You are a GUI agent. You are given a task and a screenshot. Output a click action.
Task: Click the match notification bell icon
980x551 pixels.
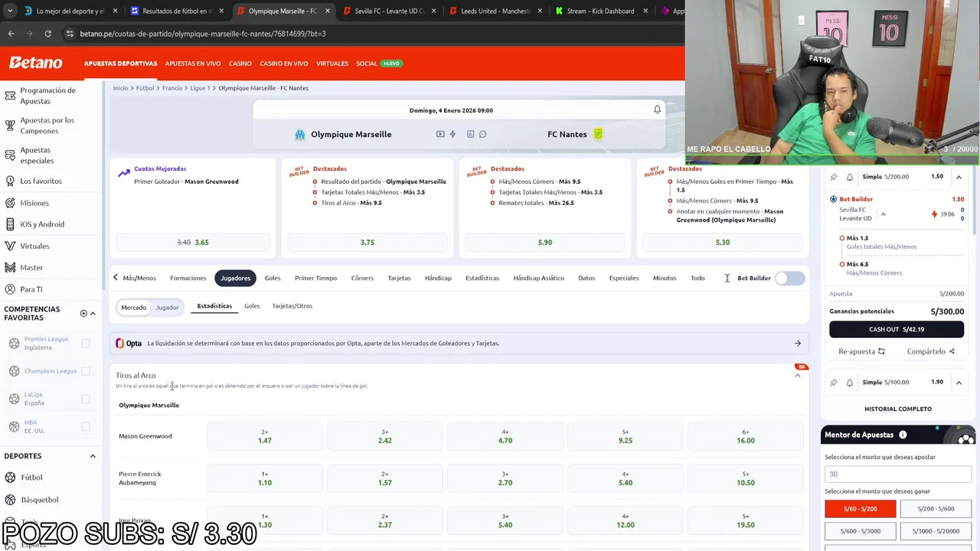coord(657,110)
